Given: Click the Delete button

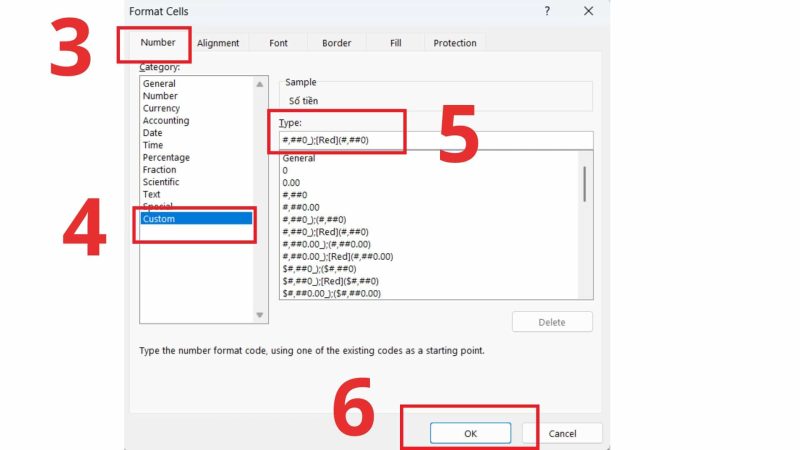Looking at the screenshot, I should [x=552, y=322].
